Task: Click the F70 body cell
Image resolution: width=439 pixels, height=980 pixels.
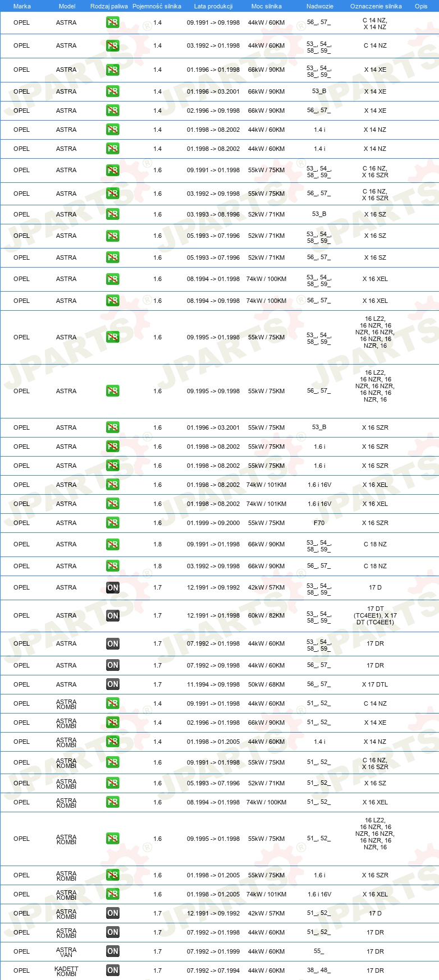Action: (x=319, y=523)
